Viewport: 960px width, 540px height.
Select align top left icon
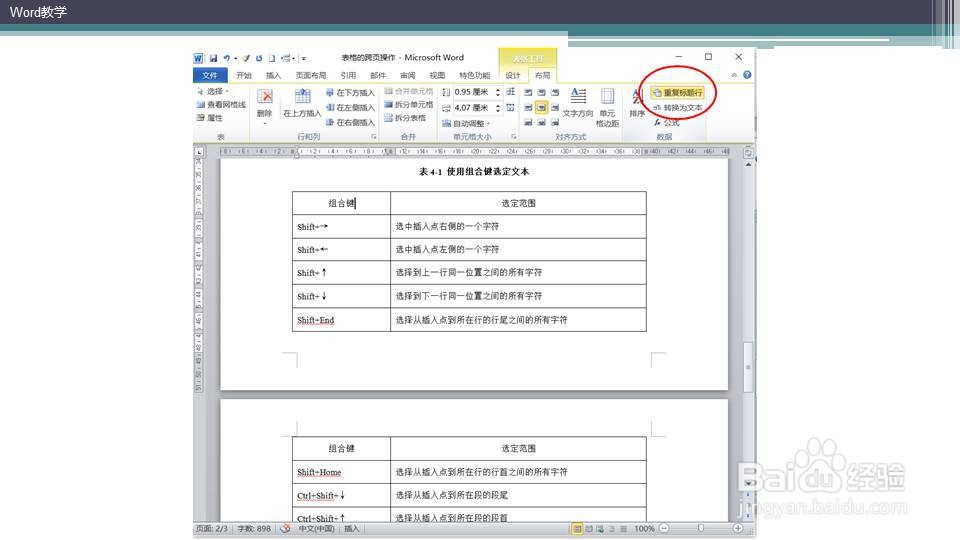pos(528,92)
